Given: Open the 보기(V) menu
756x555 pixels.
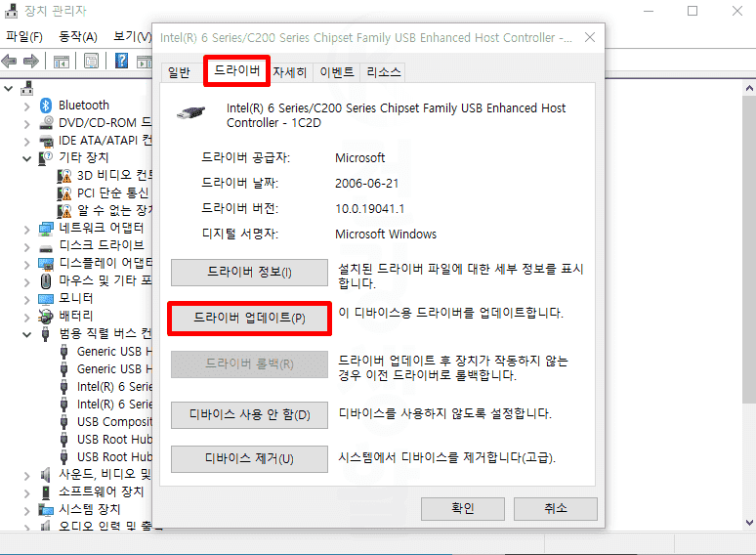Looking at the screenshot, I should tap(132, 37).
